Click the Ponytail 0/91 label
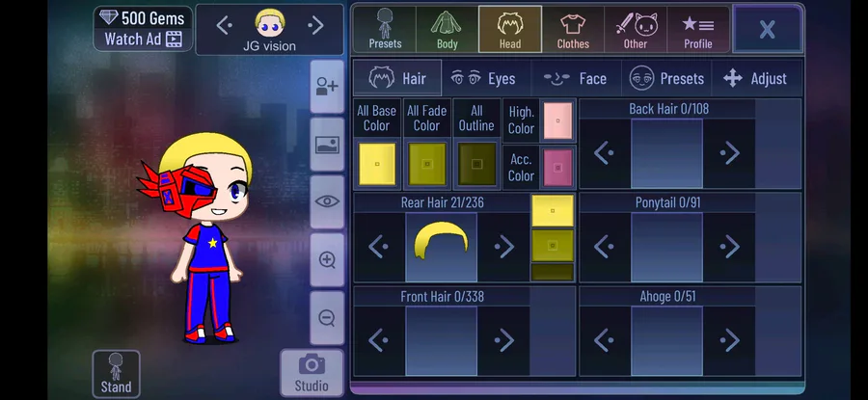Image resolution: width=868 pixels, height=400 pixels. click(668, 202)
